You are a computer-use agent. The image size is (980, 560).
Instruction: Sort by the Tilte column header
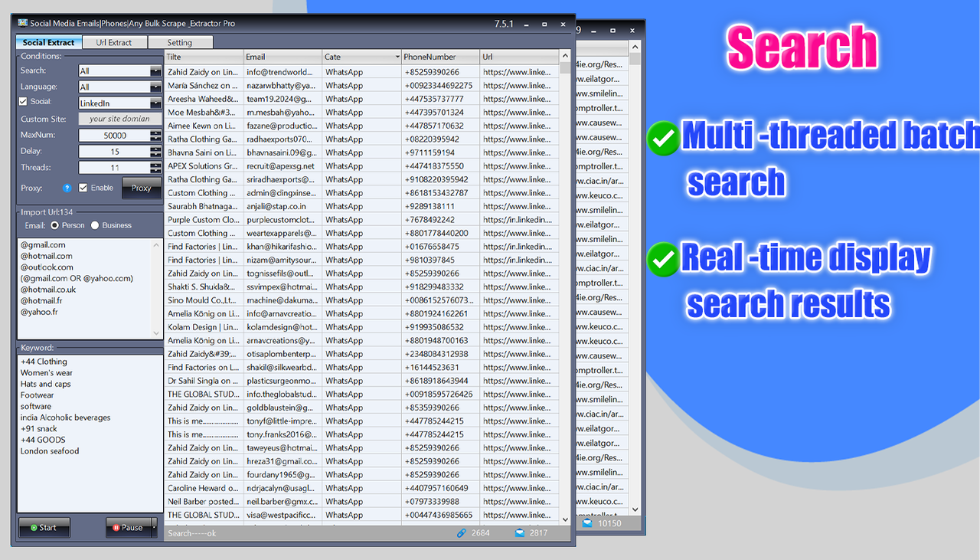(204, 57)
